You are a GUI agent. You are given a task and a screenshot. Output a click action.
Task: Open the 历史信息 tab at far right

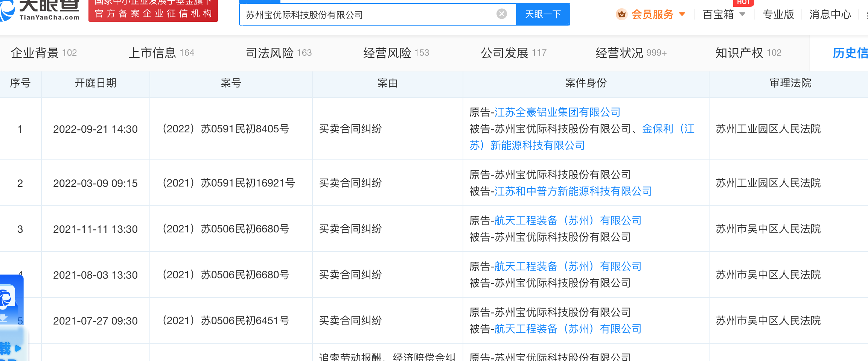point(850,53)
